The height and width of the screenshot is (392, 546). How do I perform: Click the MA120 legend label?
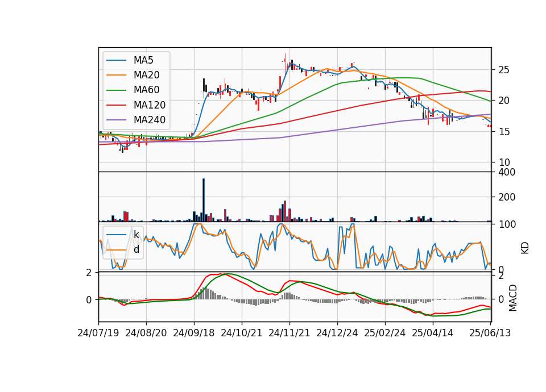click(x=150, y=105)
